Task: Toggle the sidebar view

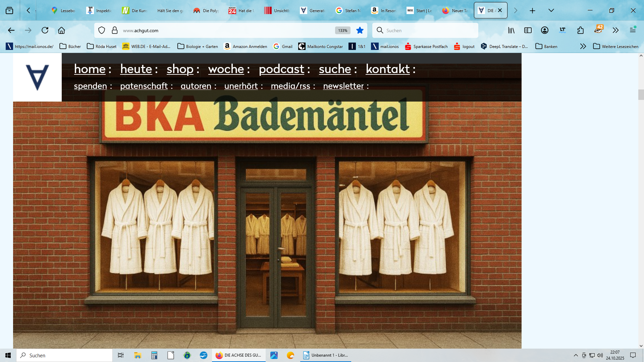Action: click(528, 31)
